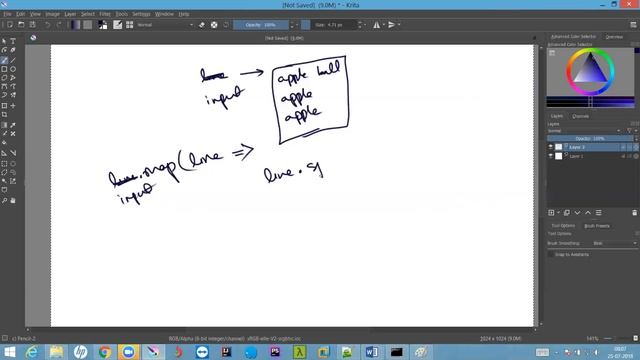This screenshot has width=640, height=360.
Task: Toggle the Eraser mode button
Action: tap(202, 25)
